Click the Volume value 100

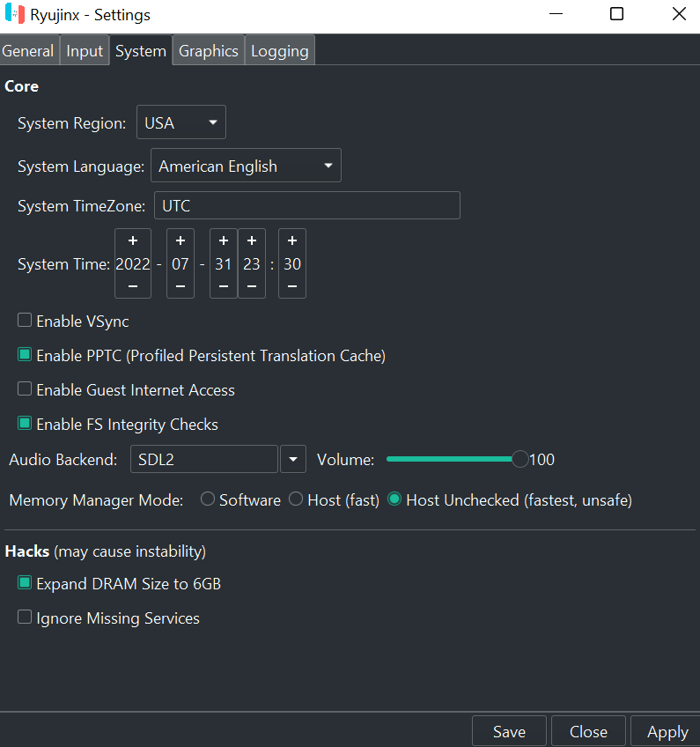(x=542, y=460)
